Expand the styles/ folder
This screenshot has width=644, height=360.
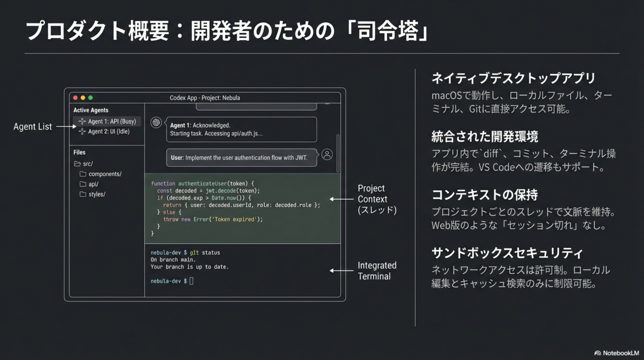(x=97, y=194)
